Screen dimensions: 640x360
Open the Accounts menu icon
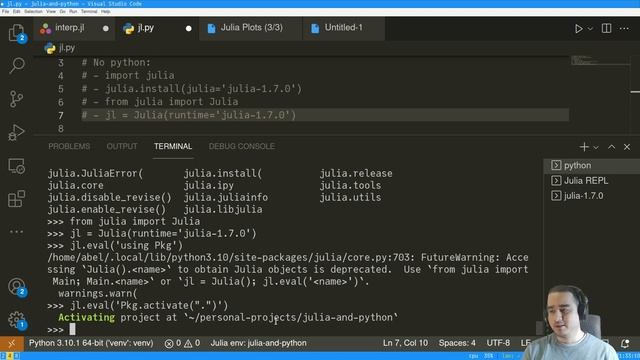[x=16, y=287]
